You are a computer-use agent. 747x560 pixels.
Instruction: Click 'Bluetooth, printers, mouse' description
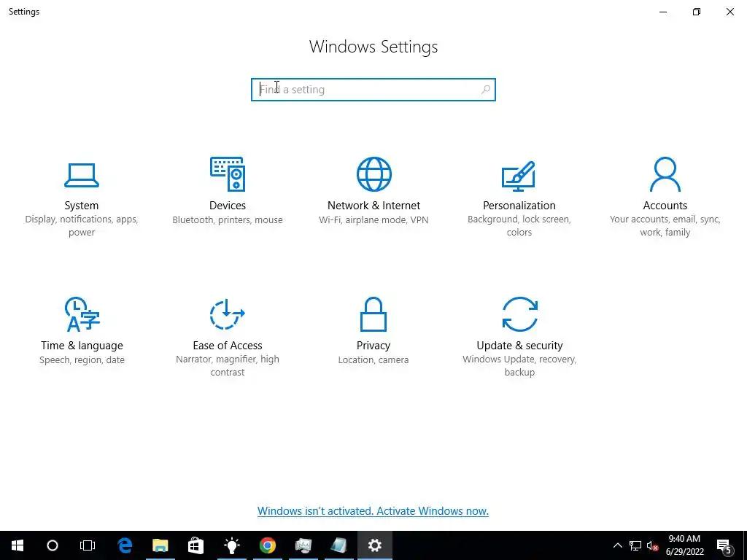point(228,220)
